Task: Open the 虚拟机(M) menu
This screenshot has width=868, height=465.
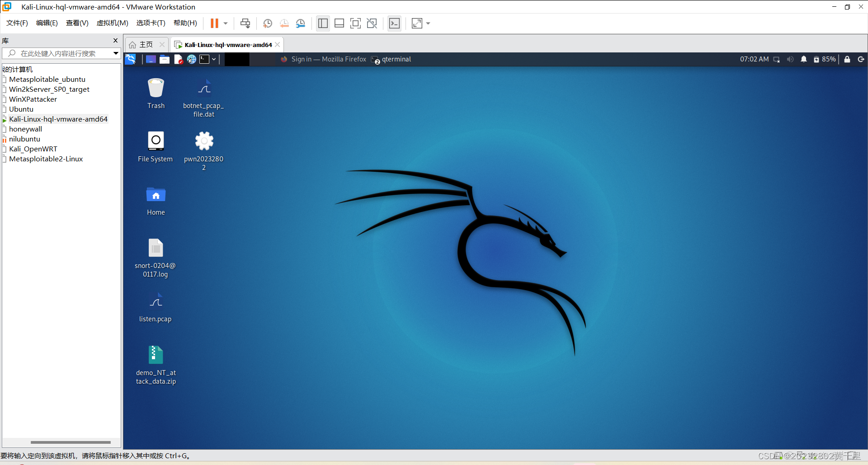Action: pyautogui.click(x=113, y=23)
